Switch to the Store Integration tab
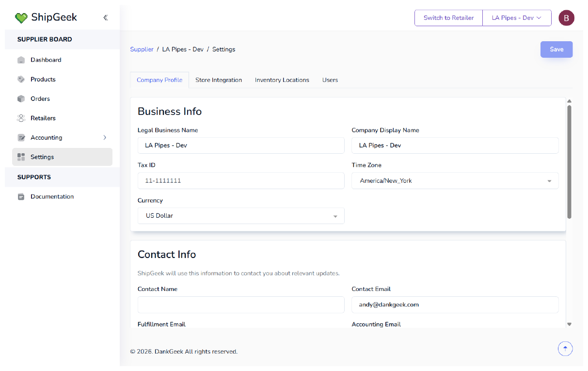This screenshot has width=588, height=371. 219,80
